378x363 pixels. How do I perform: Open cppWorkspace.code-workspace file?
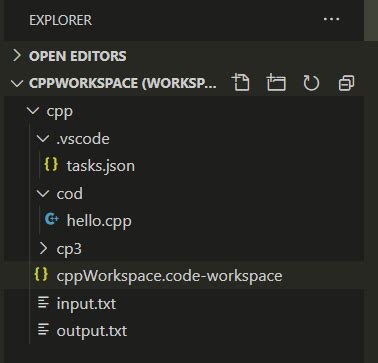click(x=169, y=276)
